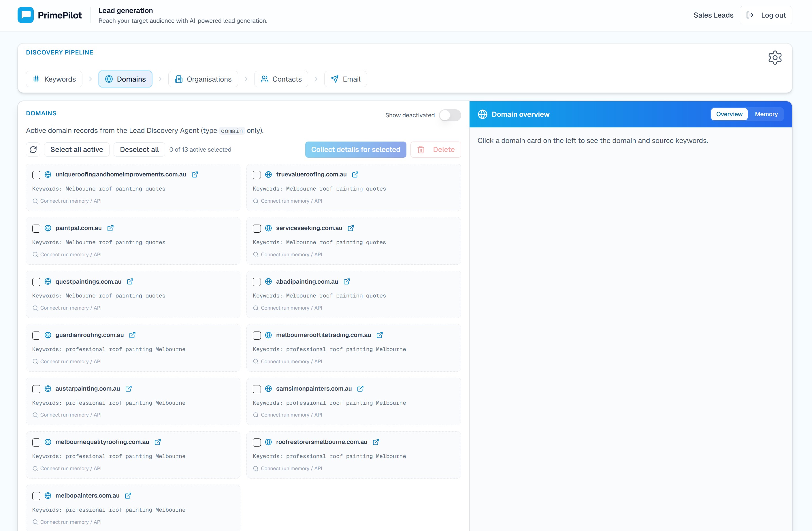Tick the questpaintings.com.au checkbox
The width and height of the screenshot is (812, 531).
[x=36, y=282]
